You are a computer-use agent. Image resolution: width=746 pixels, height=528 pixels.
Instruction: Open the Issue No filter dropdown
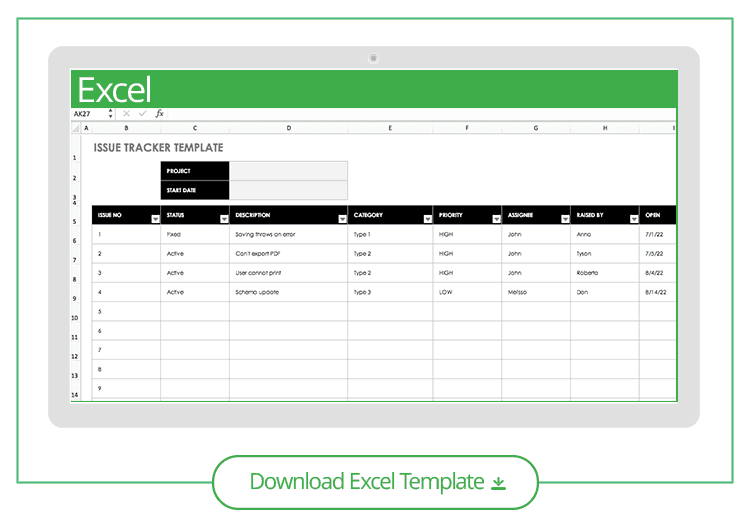pyautogui.click(x=155, y=219)
